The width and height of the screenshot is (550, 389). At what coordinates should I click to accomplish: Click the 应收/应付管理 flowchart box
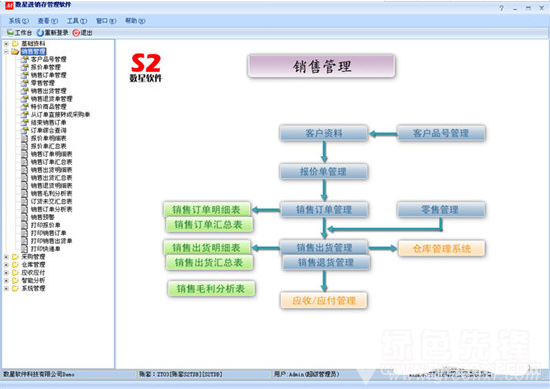(324, 300)
